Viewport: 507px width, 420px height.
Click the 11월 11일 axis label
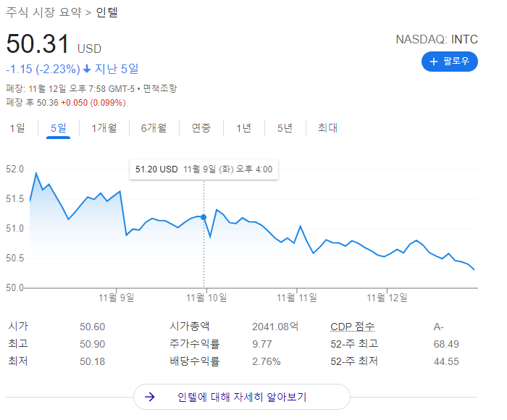(x=296, y=298)
